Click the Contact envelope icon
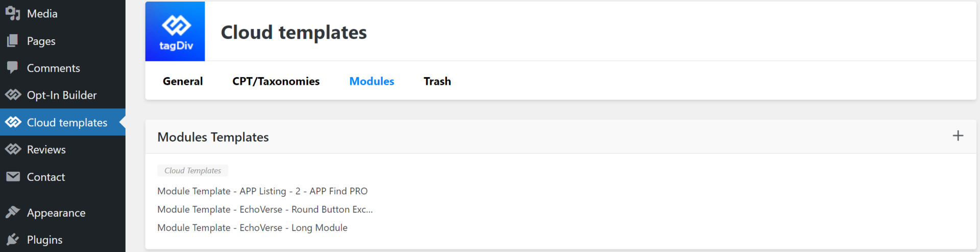980x252 pixels. [x=13, y=177]
